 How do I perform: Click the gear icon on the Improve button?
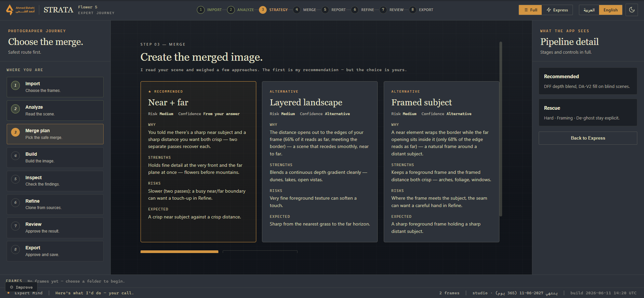12,287
